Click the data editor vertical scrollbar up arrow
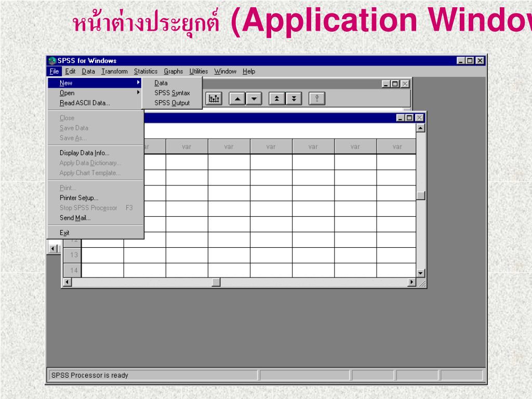Image resolution: width=532 pixels, height=399 pixels. pos(421,128)
